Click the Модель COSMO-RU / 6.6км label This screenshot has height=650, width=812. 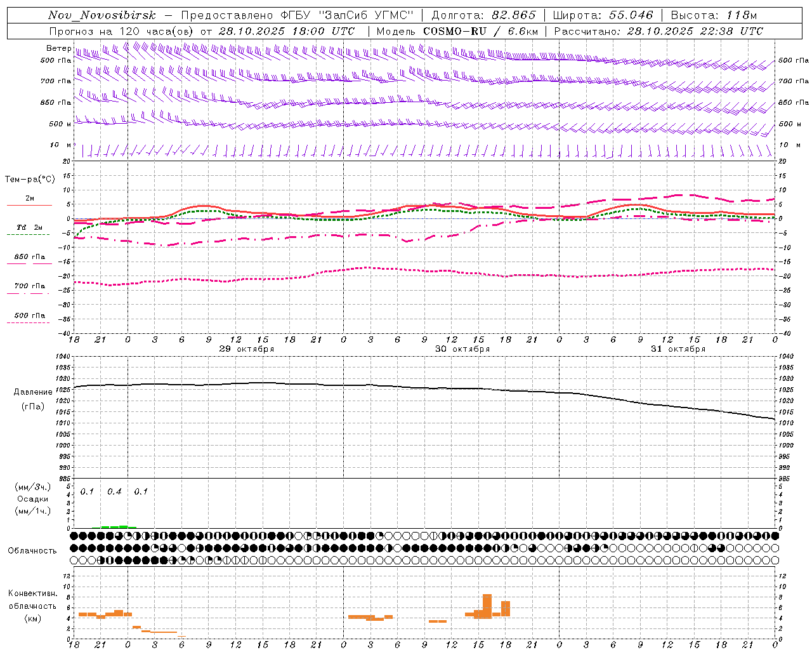pos(457,31)
